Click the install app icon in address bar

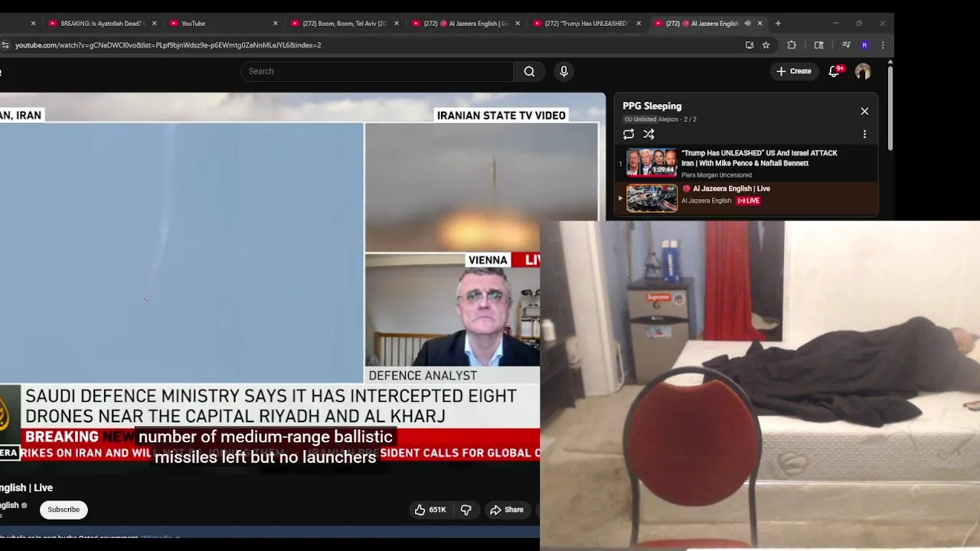[x=750, y=45]
